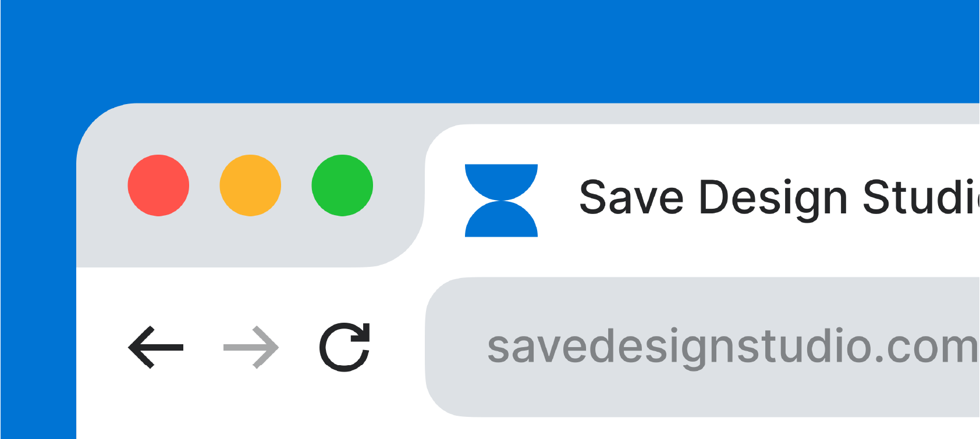Reload the page with the circular arrow
Screen dimensions: 980x439
point(345,347)
